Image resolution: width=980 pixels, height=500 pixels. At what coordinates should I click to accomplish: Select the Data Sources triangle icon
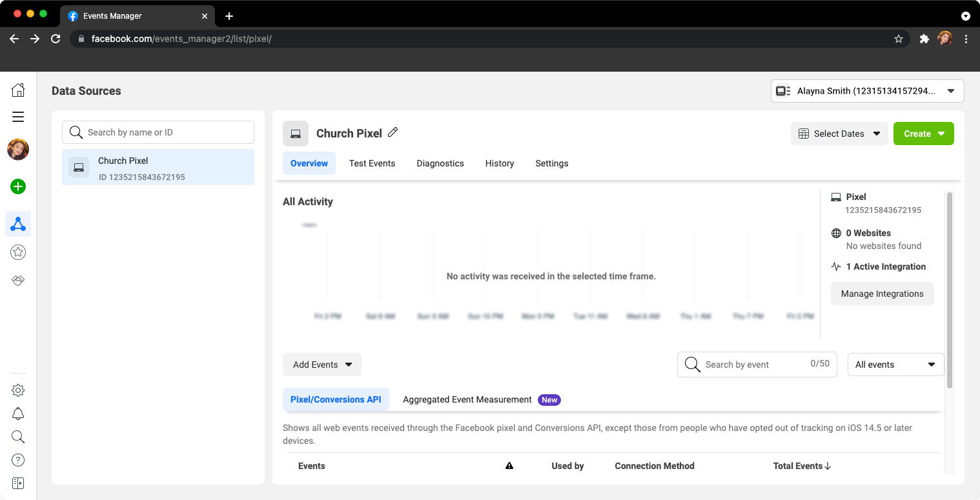tap(18, 224)
